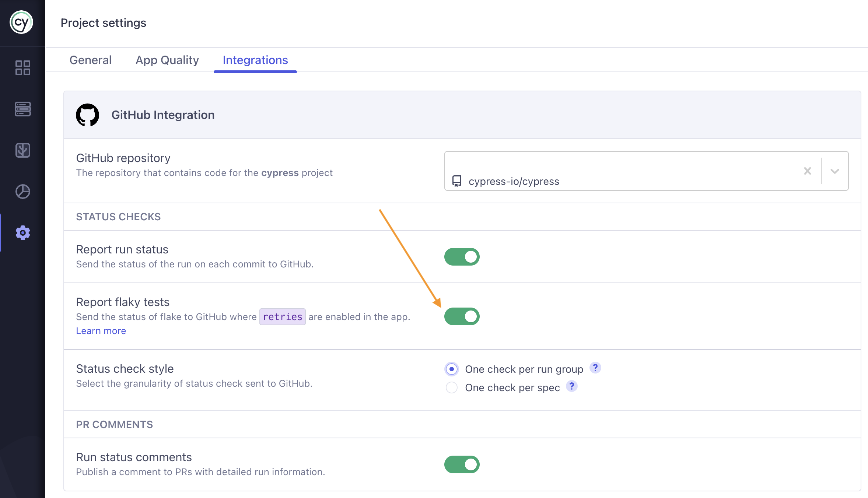Expand the GitHub repository dropdown chevron
Image resolution: width=868 pixels, height=498 pixels.
[x=834, y=171]
